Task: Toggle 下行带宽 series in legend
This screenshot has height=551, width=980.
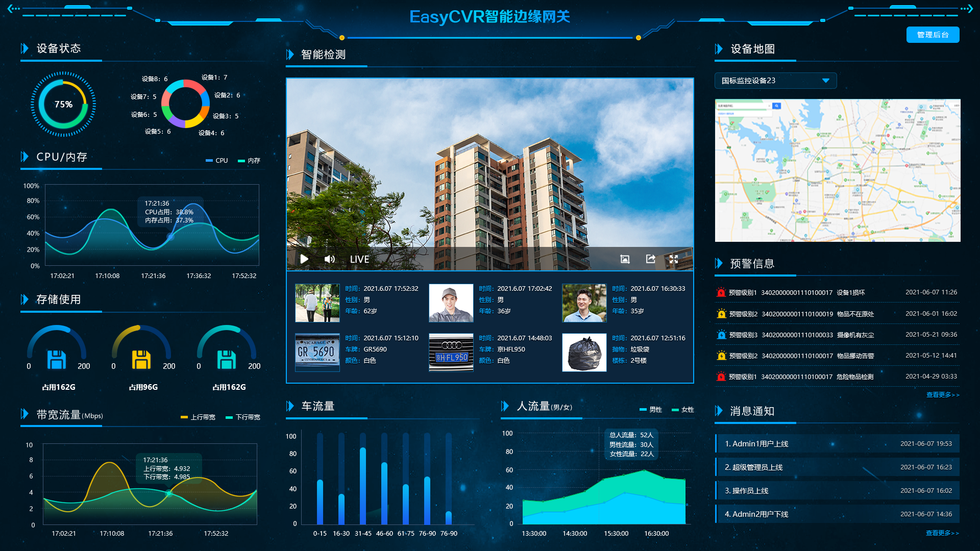Action: tap(243, 417)
